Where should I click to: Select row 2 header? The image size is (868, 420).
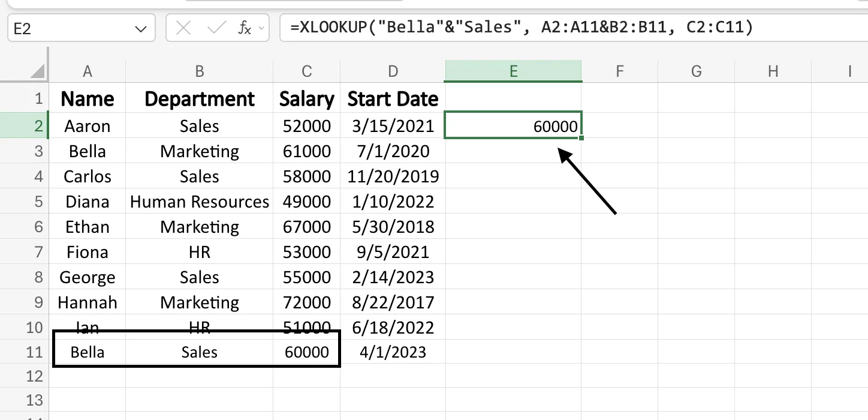(25, 125)
